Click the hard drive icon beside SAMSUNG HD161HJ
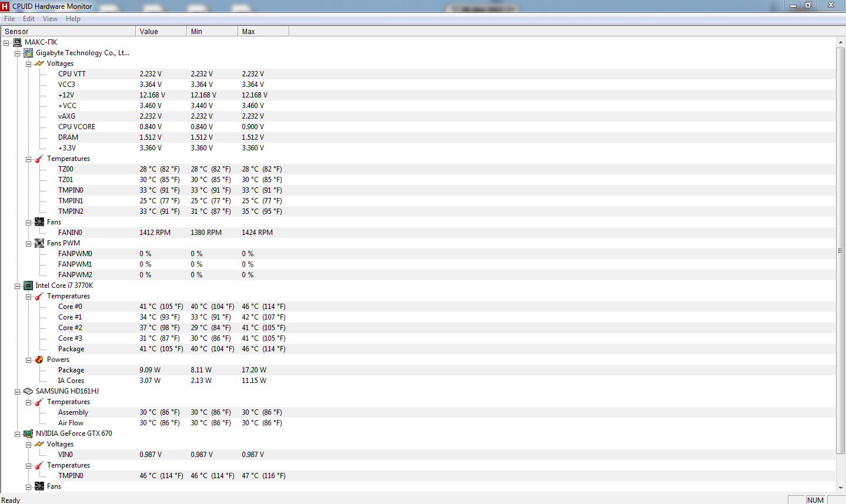 pos(28,391)
